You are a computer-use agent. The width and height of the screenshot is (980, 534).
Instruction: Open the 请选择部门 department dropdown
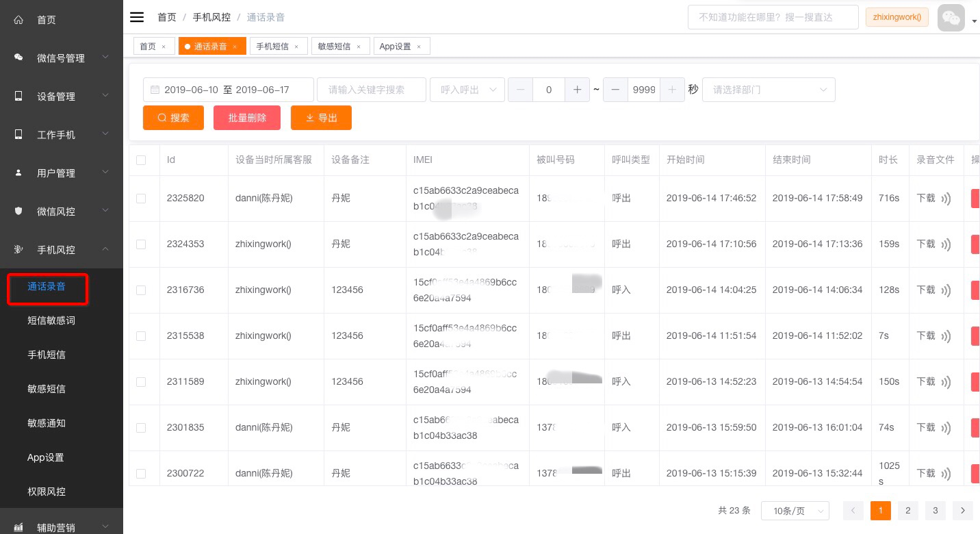tap(769, 90)
